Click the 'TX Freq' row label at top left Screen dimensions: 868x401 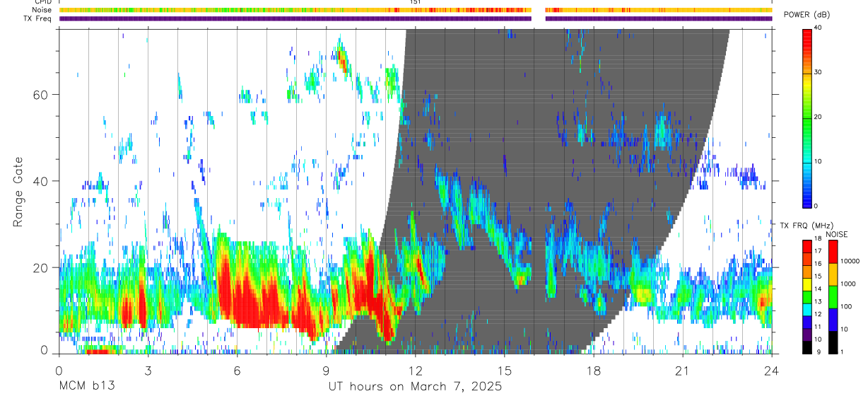click(x=37, y=18)
